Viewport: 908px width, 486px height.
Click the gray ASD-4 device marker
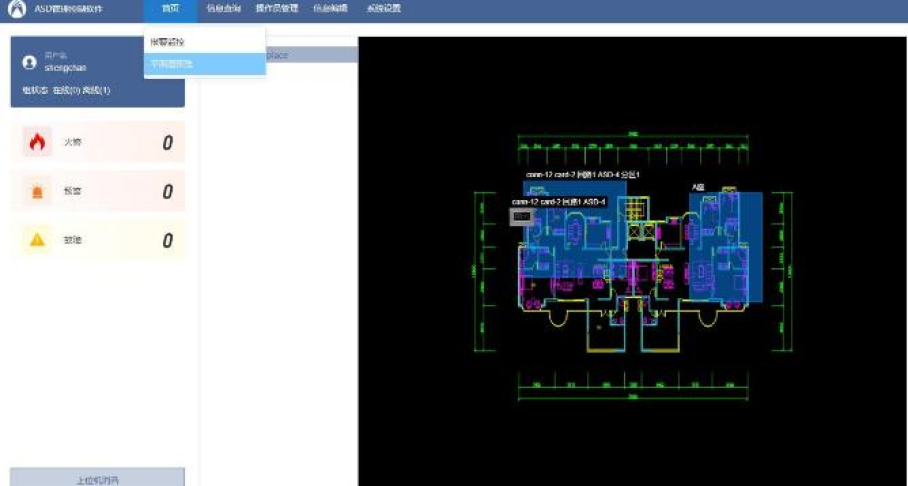(x=521, y=216)
